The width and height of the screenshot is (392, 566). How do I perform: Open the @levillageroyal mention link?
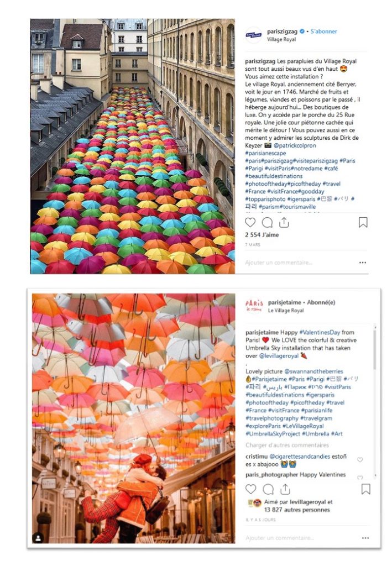pyautogui.click(x=279, y=356)
